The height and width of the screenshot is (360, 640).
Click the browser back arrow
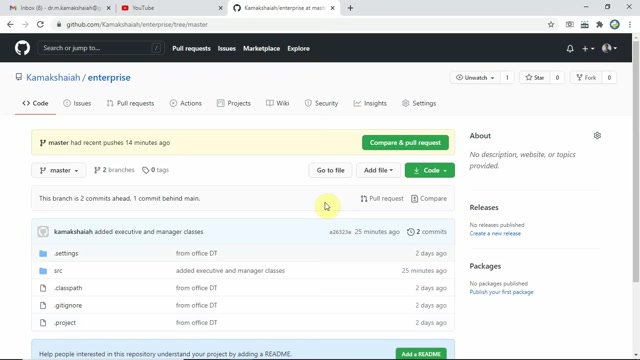point(10,24)
